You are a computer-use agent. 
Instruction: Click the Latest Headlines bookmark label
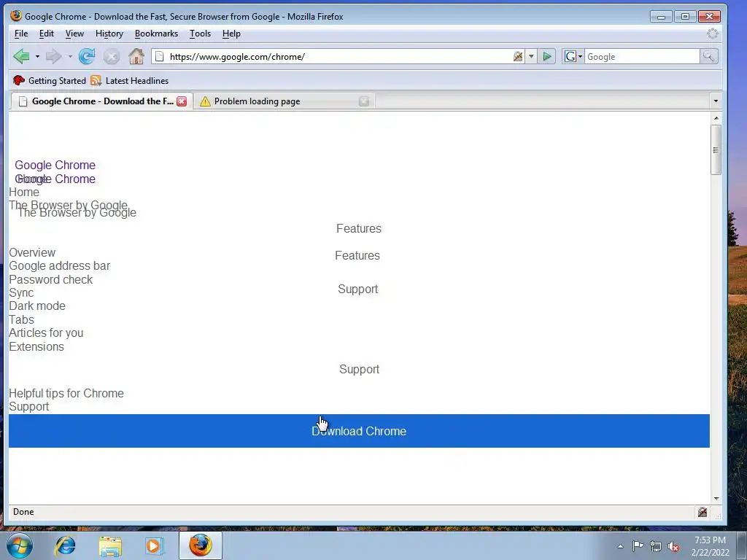137,80
